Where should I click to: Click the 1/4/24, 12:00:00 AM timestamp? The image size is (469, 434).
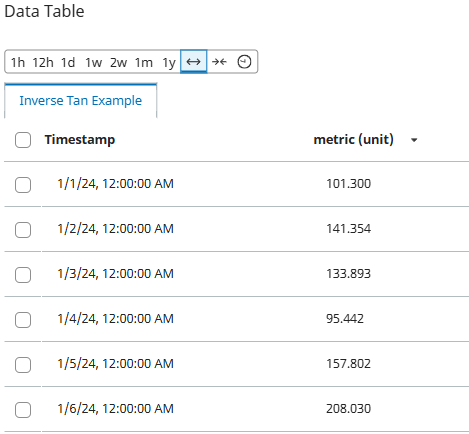click(x=115, y=319)
